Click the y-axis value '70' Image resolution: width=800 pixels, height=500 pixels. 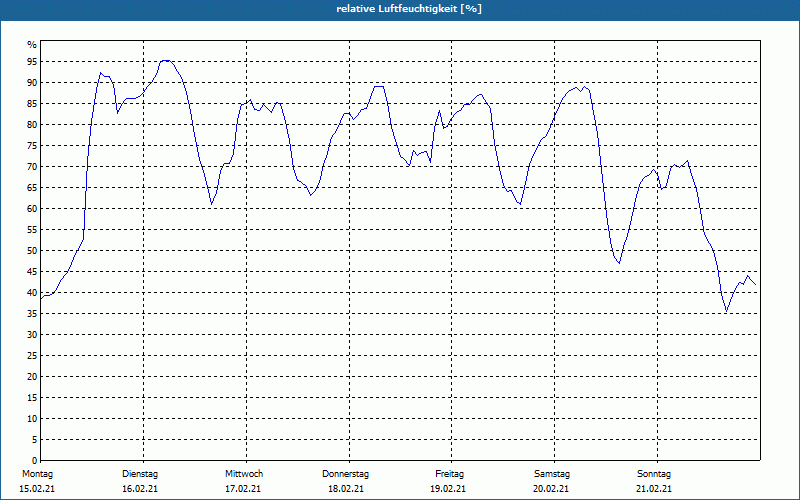point(32,167)
